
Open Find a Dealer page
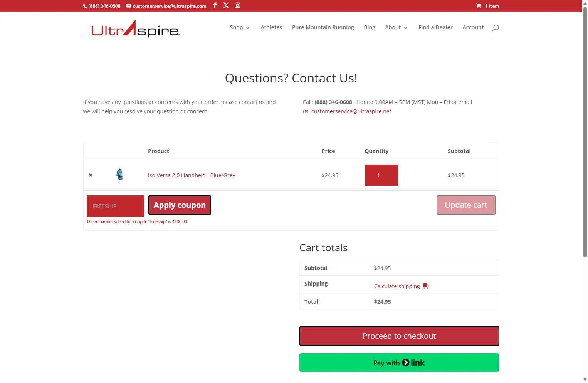click(435, 27)
